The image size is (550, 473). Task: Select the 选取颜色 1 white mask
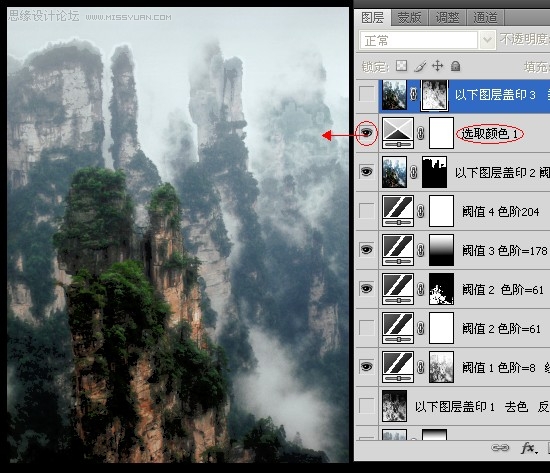pyautogui.click(x=441, y=133)
